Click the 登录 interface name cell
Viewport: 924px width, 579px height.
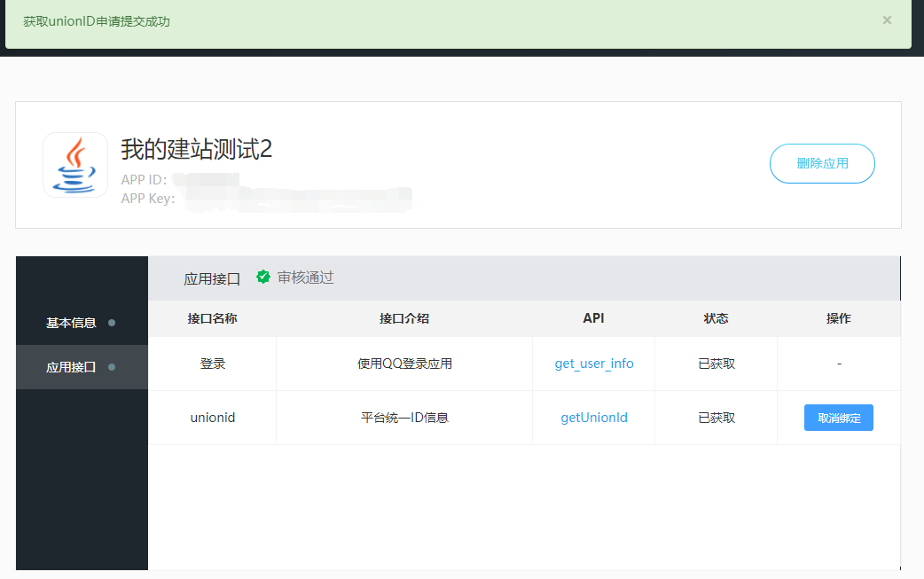pyautogui.click(x=213, y=364)
